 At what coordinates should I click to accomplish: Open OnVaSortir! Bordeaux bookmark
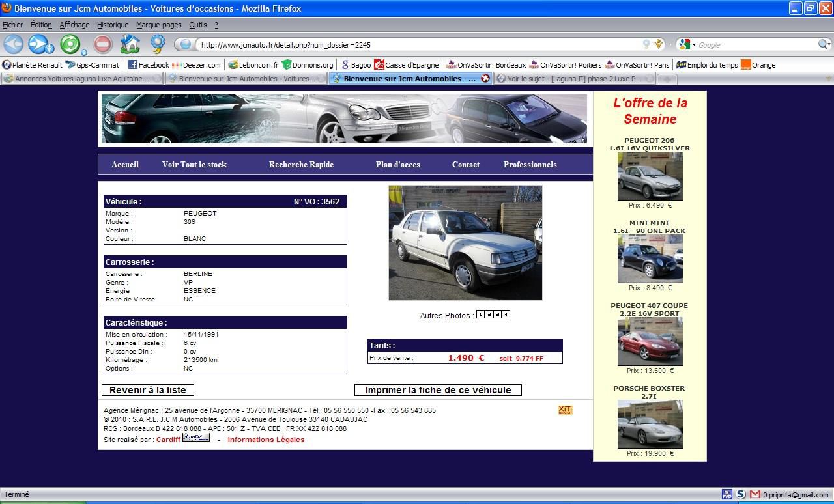coord(486,64)
